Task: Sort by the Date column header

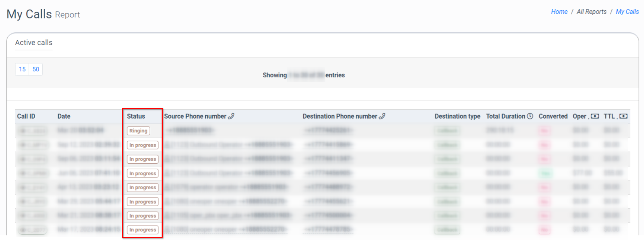Action: pos(64,116)
